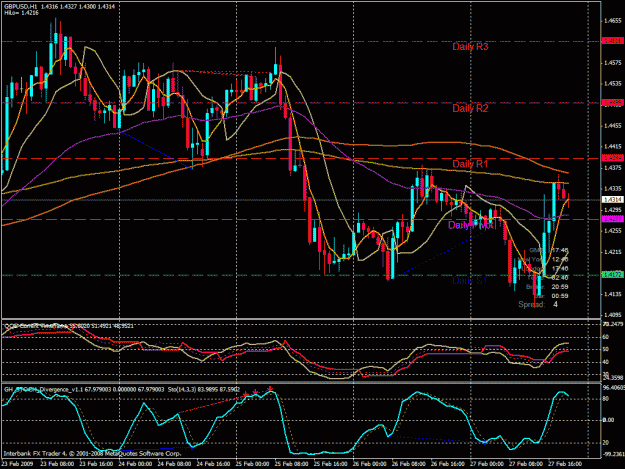Click the magenta Daily Pivot price tag
The height and width of the screenshot is (469, 625).
pos(613,219)
